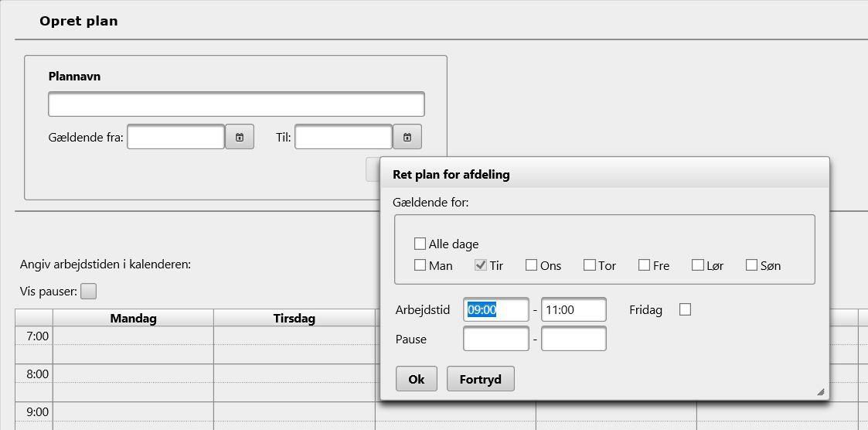Toggle the Fre checkbox
Screen dimensions: 868x430
[644, 264]
